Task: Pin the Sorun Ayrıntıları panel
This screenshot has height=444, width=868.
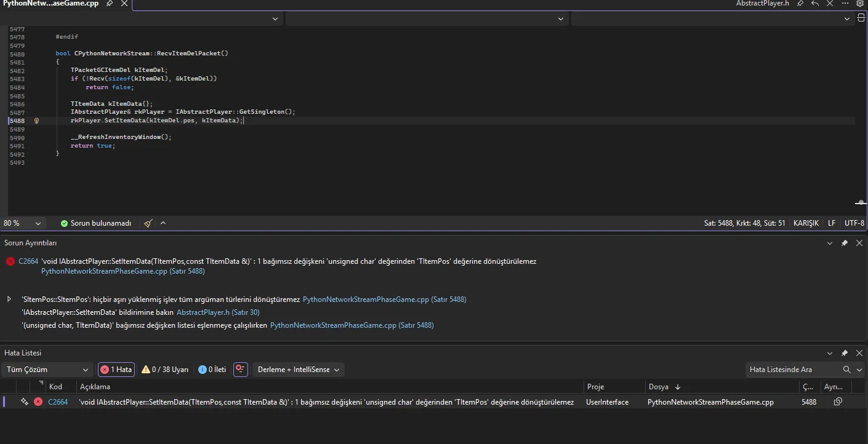Action: click(x=845, y=243)
